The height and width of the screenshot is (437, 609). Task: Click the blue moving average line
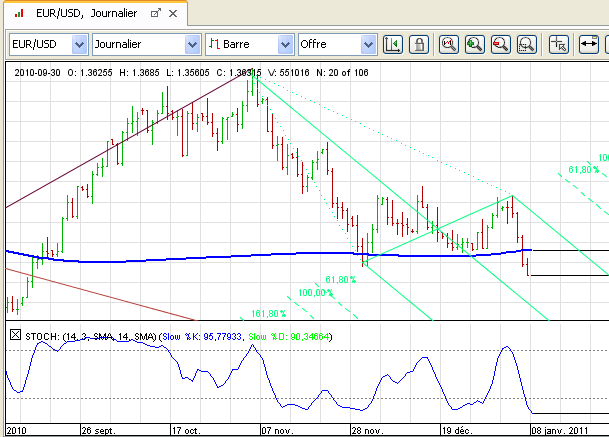point(200,259)
